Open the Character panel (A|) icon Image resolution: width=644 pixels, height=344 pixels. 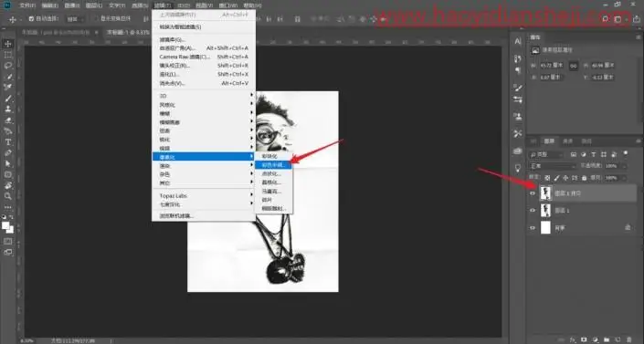(518, 41)
